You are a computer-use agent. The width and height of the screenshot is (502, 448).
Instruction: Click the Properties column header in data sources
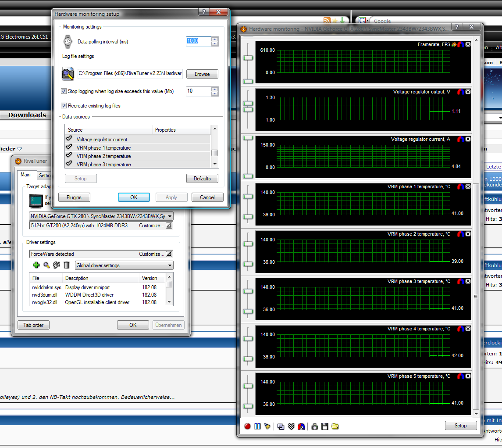point(181,130)
